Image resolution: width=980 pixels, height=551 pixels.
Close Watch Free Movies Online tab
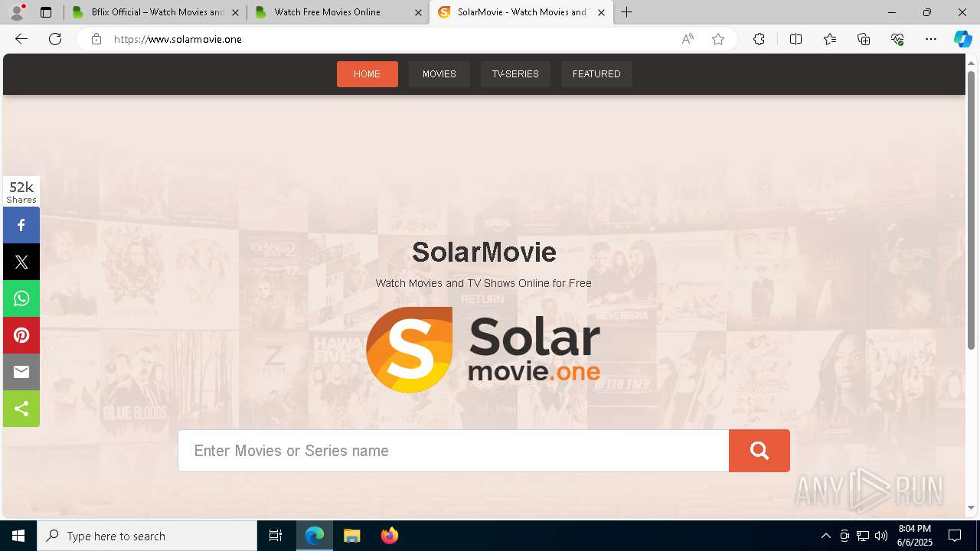click(x=418, y=12)
